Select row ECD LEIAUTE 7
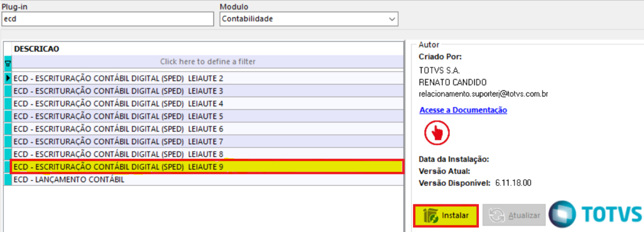644x232 pixels. click(208, 142)
